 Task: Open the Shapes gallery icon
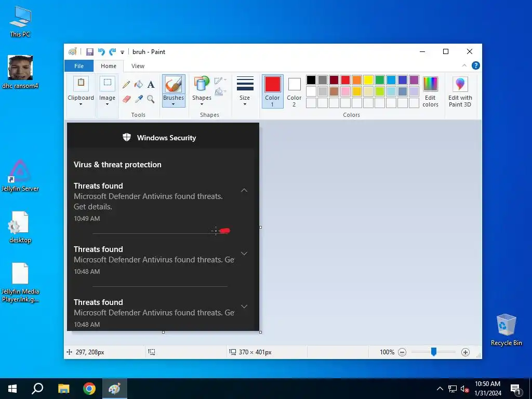[x=202, y=84]
